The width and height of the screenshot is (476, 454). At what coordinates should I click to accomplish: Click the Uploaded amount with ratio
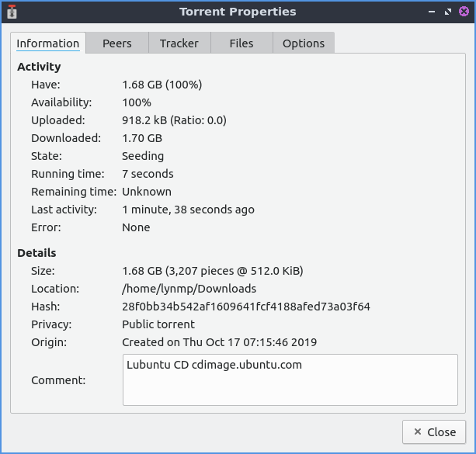[174, 120]
